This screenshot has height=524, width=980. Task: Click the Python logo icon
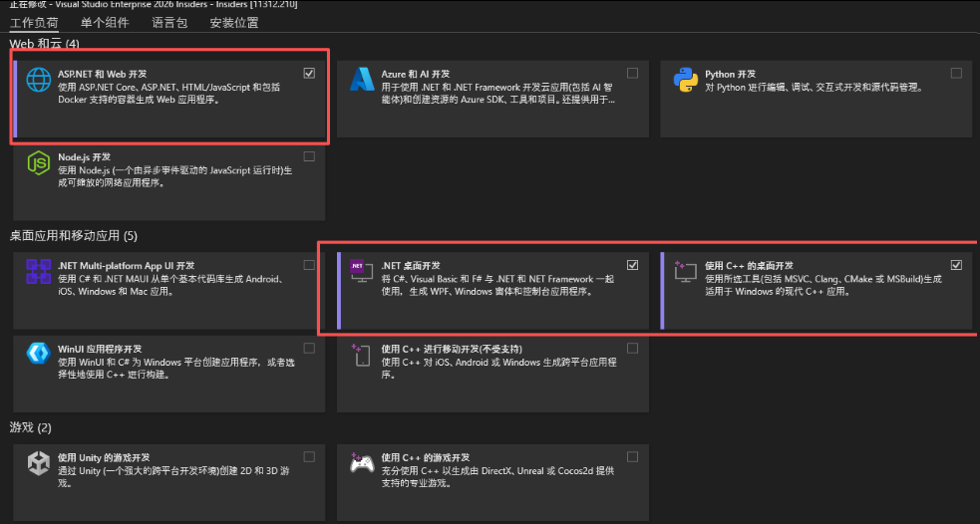pyautogui.click(x=686, y=80)
